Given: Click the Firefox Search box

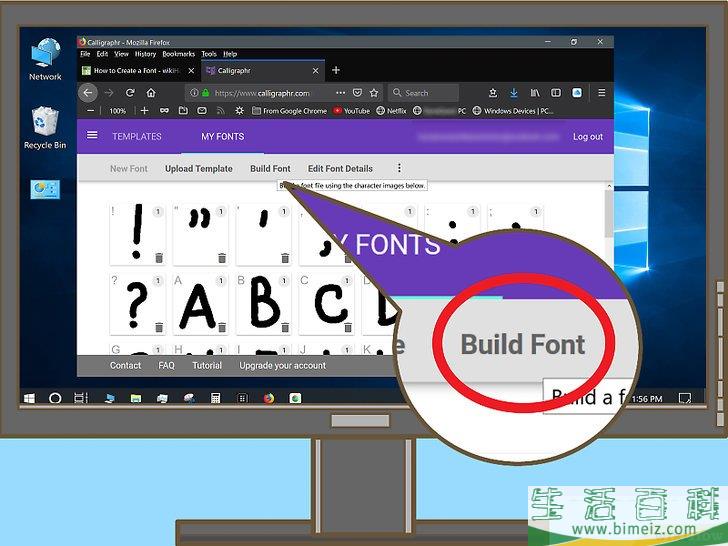Looking at the screenshot, I should tap(423, 93).
